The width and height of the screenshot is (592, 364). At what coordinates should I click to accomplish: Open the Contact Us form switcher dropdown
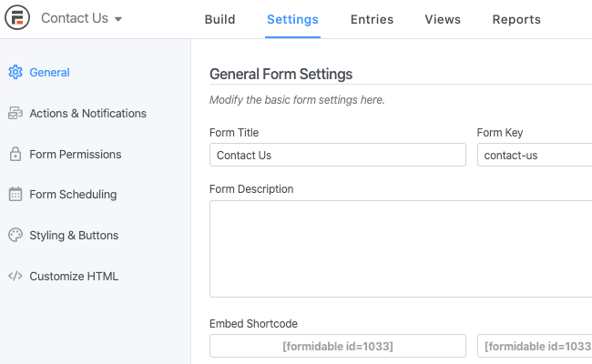(x=82, y=19)
